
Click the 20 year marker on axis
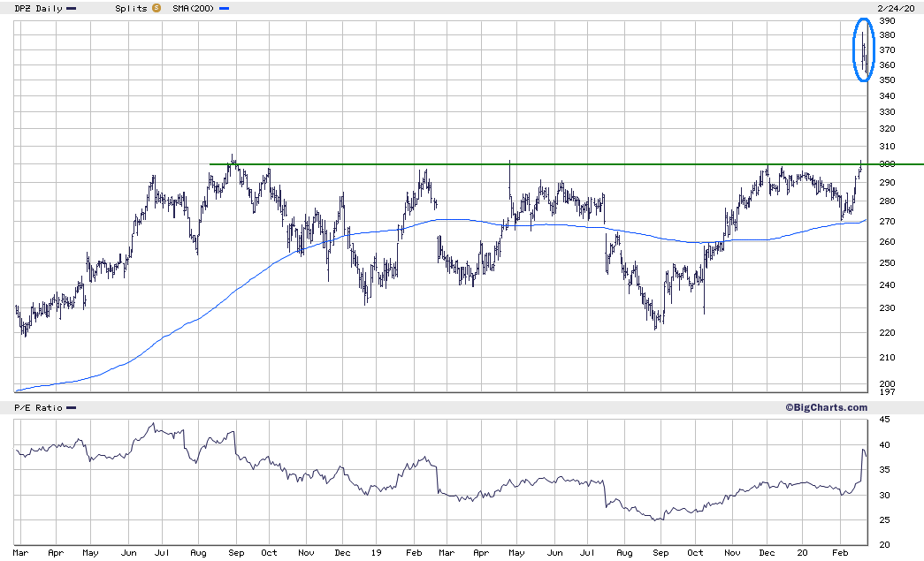[x=802, y=553]
